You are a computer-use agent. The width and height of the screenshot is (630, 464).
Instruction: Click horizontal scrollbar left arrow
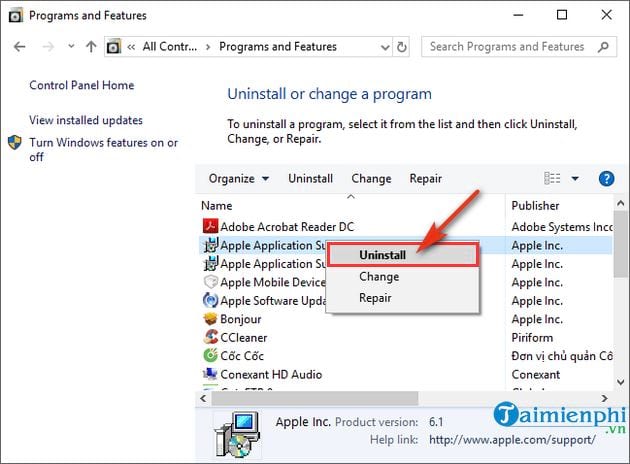[x=204, y=398]
